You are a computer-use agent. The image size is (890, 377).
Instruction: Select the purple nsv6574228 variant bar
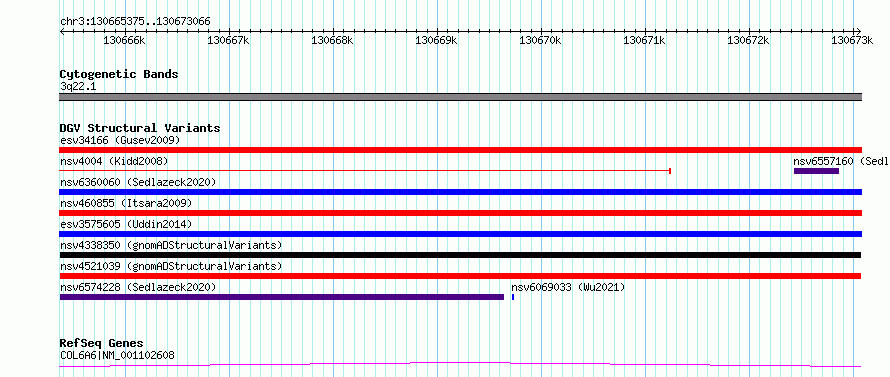[x=282, y=297]
